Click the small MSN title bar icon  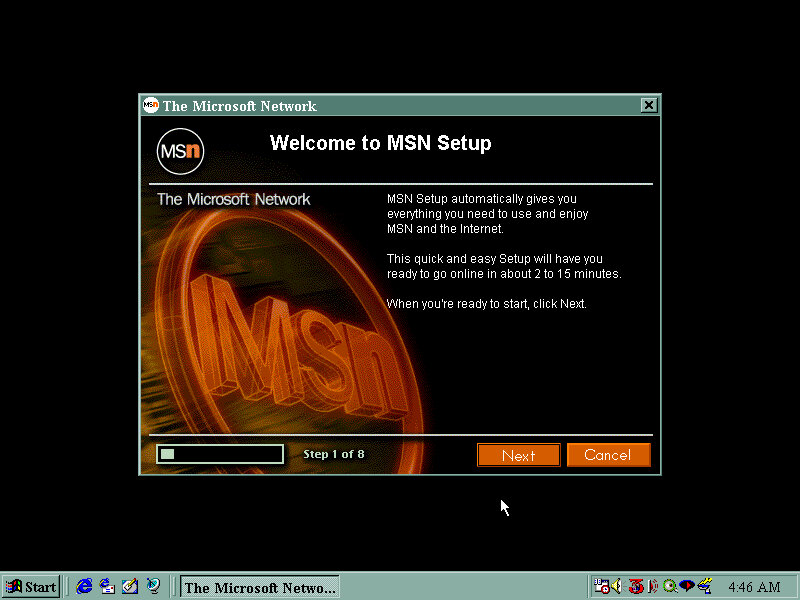click(x=150, y=105)
